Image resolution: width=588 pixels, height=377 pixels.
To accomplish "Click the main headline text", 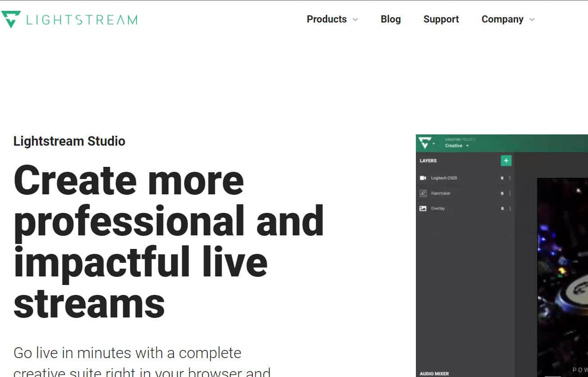I will click(169, 241).
